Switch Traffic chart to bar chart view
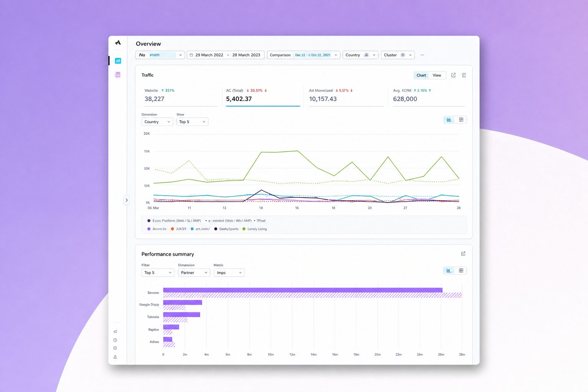Screen dimensions: 588x392 pos(449,120)
